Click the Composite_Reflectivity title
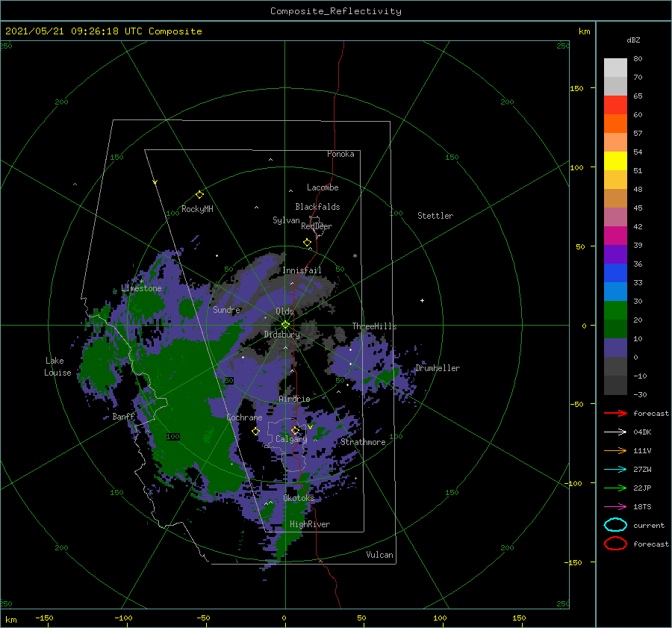 pos(335,11)
